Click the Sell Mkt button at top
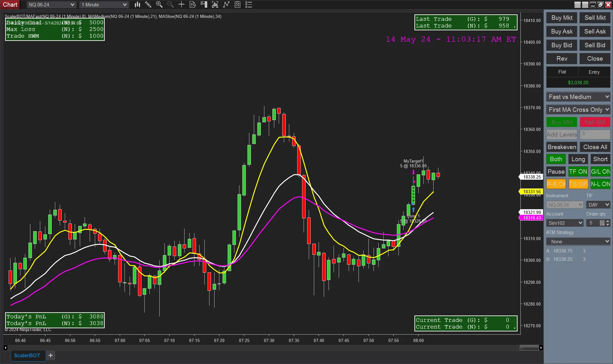Viewport: 613px width, 364px height. (595, 18)
